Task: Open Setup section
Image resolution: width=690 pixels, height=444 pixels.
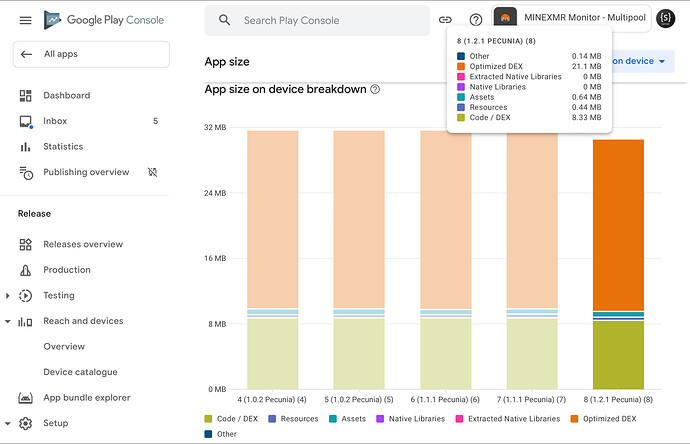Action: (x=55, y=423)
